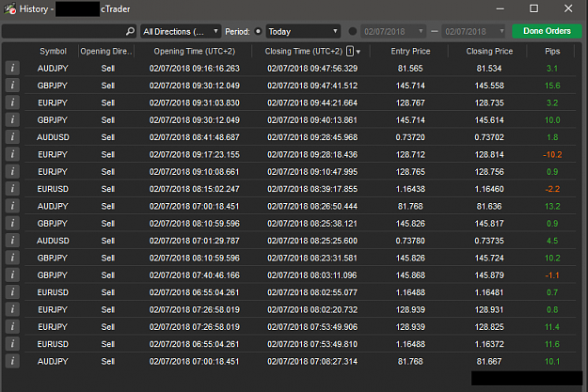Maximize the History window
Image resolution: width=588 pixels, height=392 pixels.
tap(534, 8)
